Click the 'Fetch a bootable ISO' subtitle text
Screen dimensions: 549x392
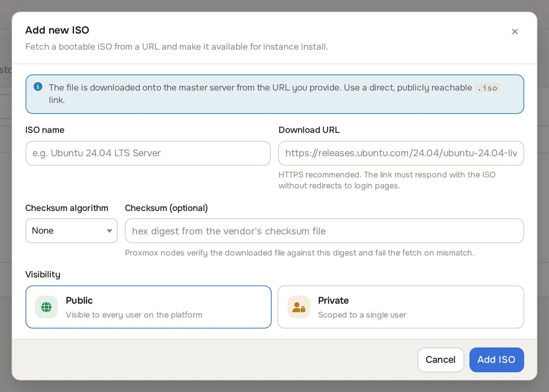(x=177, y=47)
